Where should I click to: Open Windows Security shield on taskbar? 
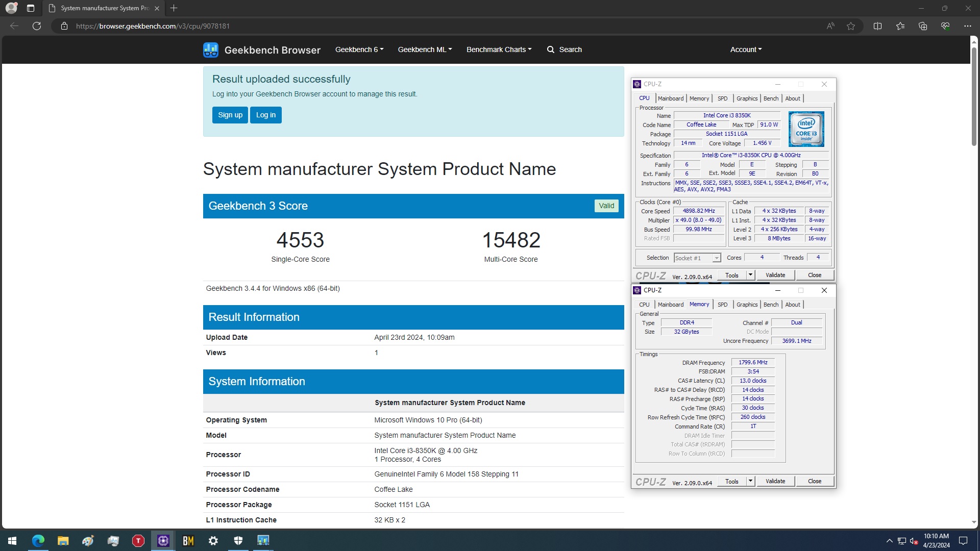tap(238, 541)
